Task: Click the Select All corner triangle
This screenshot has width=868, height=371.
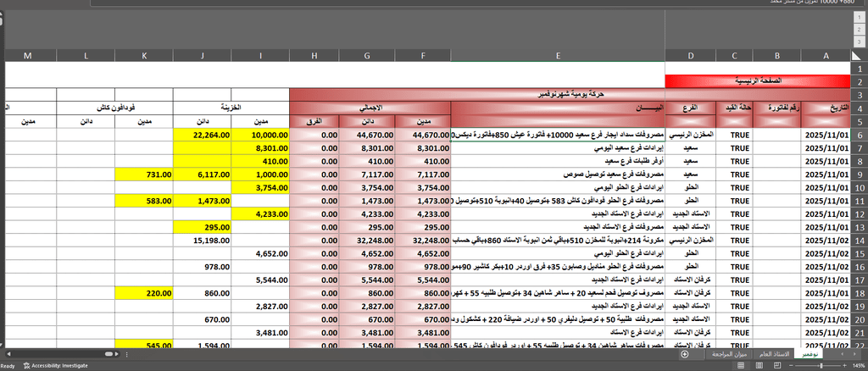Action: click(858, 55)
